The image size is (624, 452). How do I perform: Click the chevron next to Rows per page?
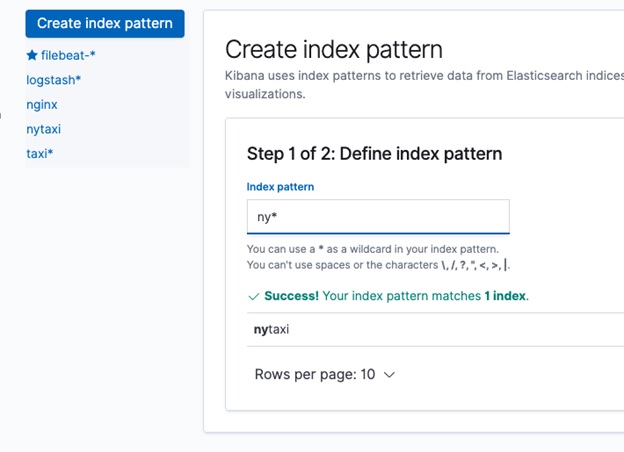pos(389,374)
